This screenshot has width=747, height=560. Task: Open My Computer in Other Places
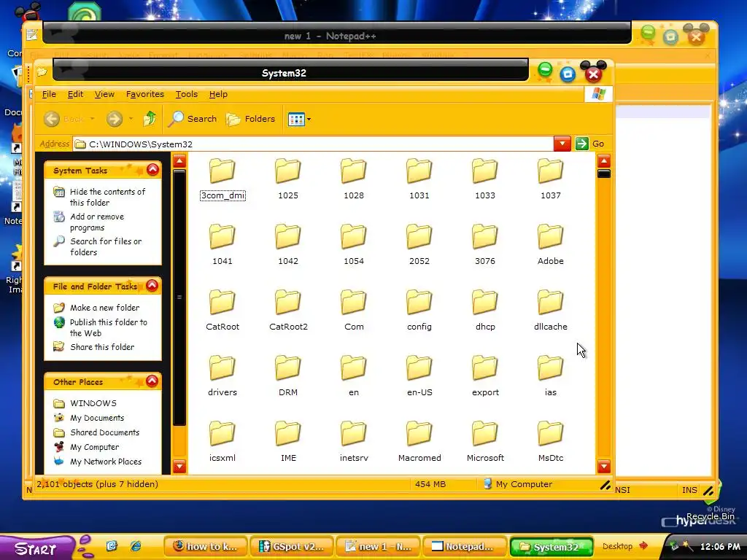tap(94, 447)
